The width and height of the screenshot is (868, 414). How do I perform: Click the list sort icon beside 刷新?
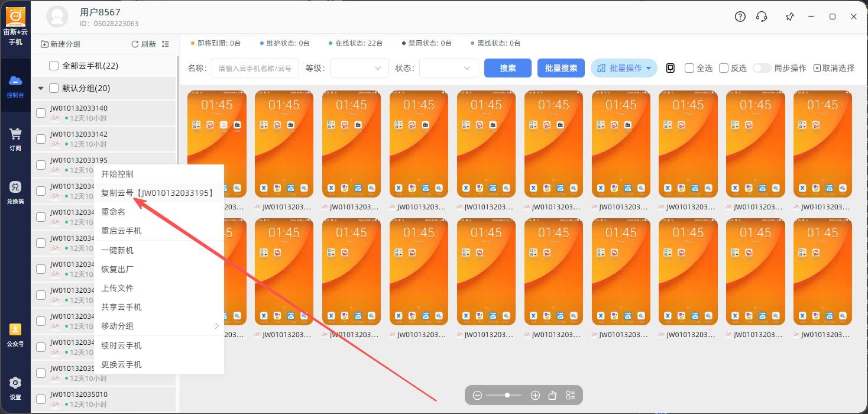click(166, 44)
